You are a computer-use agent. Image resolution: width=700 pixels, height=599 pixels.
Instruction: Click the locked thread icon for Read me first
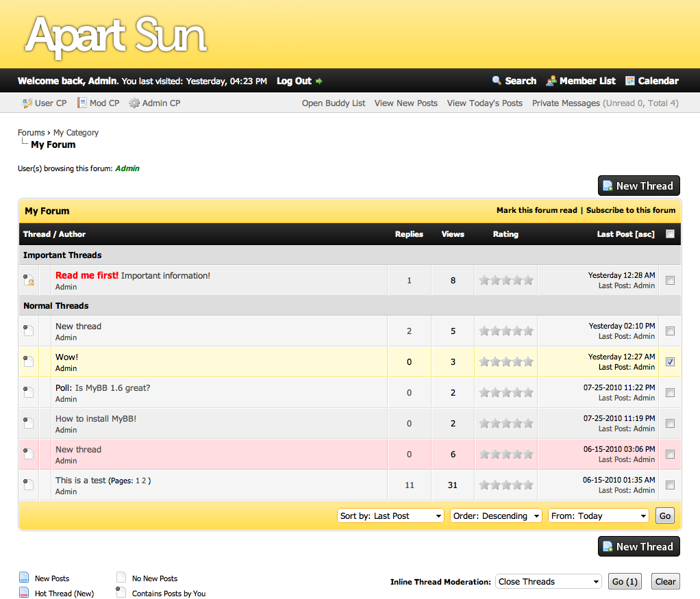[x=29, y=280]
